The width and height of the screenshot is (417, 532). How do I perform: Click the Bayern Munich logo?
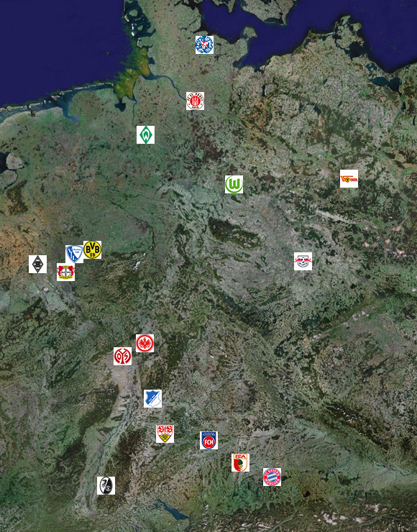272,477
